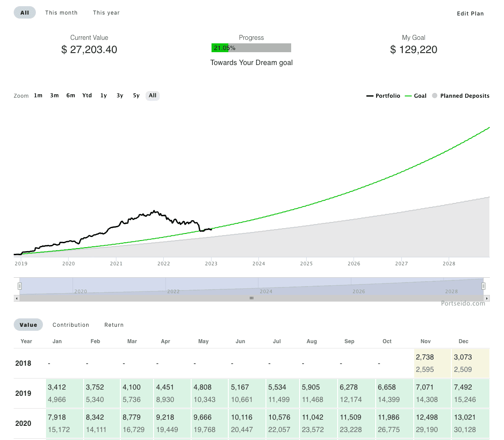The width and height of the screenshot is (504, 440).
Task: Select the Ytd zoom option
Action: [87, 96]
